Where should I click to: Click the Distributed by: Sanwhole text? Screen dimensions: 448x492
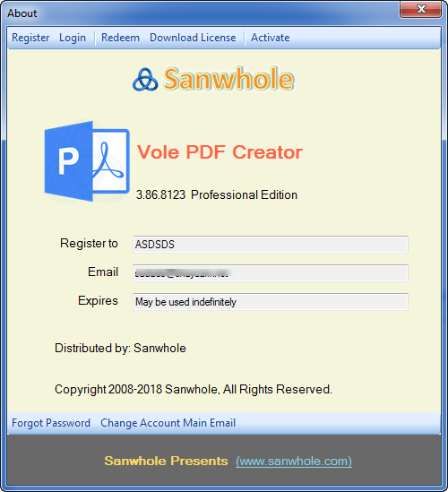(120, 349)
